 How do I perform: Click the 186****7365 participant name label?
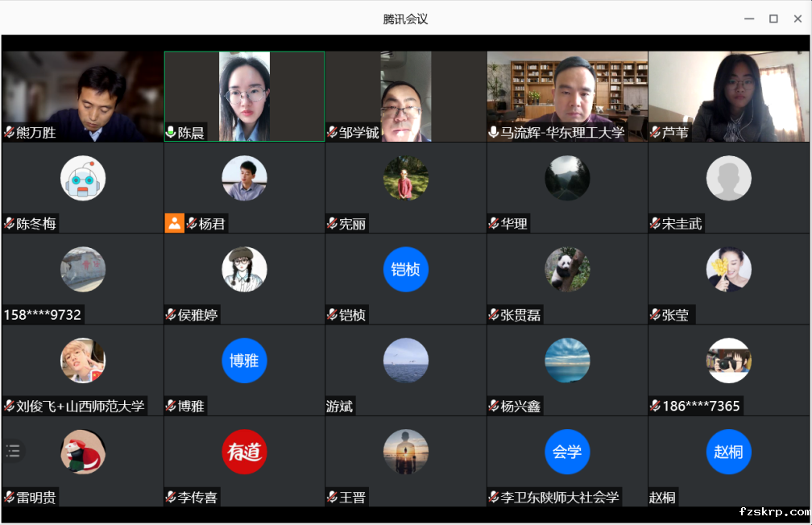701,406
